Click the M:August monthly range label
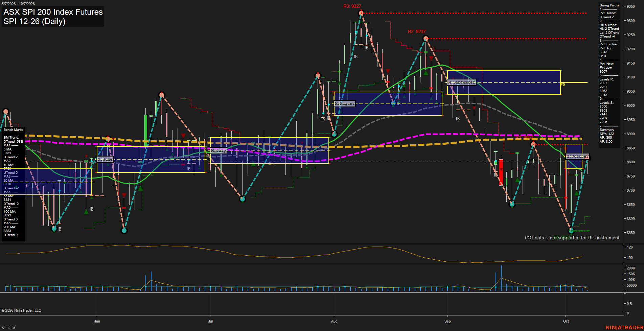 pyautogui.click(x=345, y=103)
